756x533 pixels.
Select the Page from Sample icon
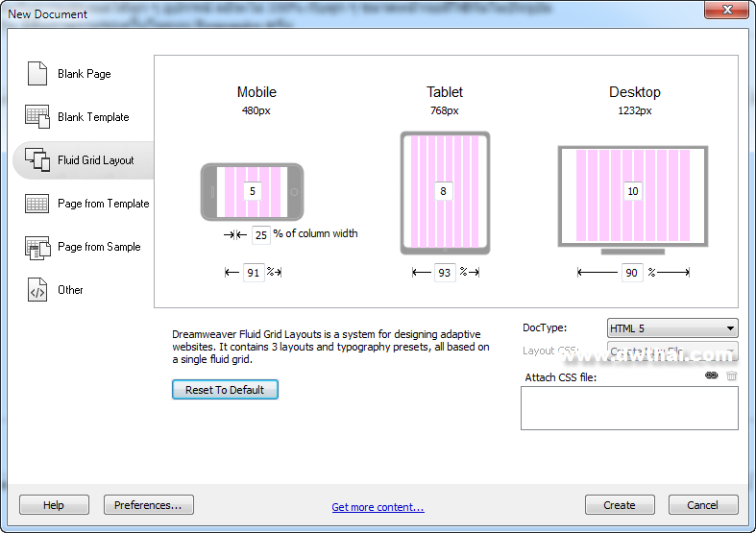click(x=37, y=248)
